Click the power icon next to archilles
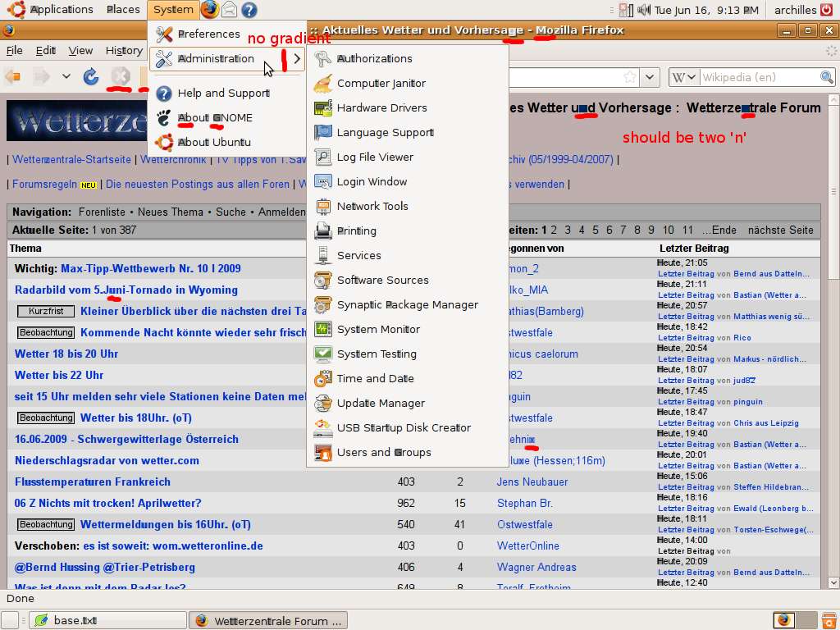The image size is (840, 630). coord(829,10)
